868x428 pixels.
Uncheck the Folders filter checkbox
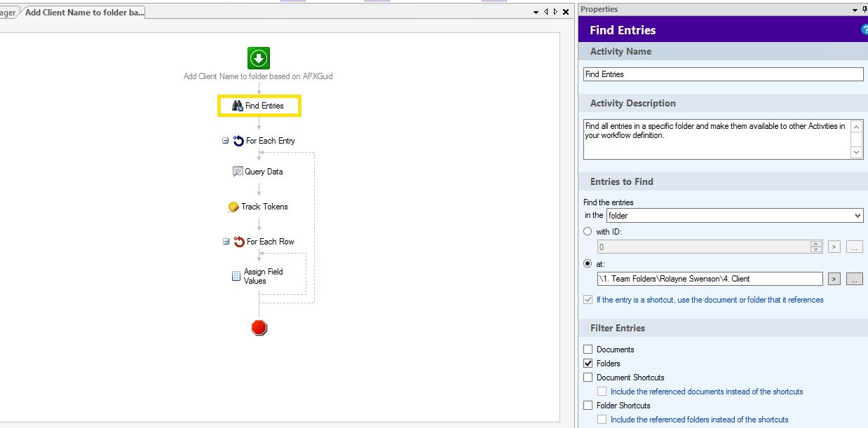(x=588, y=364)
